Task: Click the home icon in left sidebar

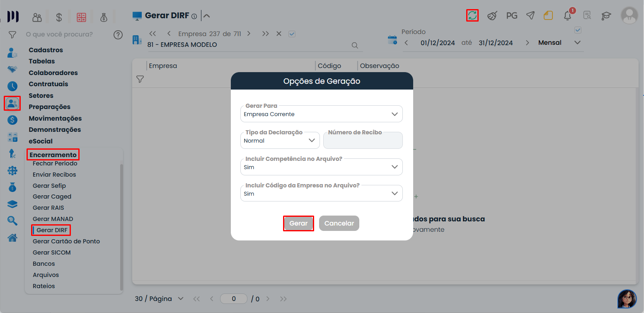Action: (12, 238)
